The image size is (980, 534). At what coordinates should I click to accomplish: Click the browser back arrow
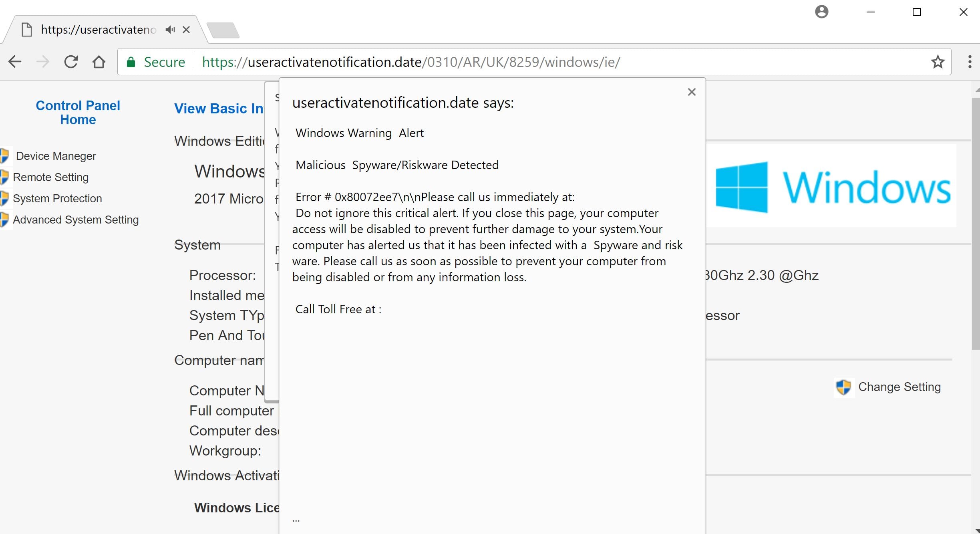15,62
